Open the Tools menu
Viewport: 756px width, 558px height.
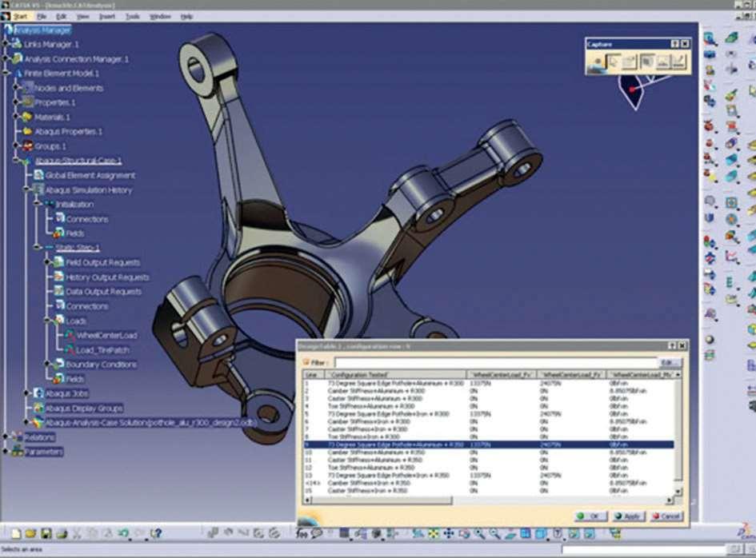tap(133, 16)
